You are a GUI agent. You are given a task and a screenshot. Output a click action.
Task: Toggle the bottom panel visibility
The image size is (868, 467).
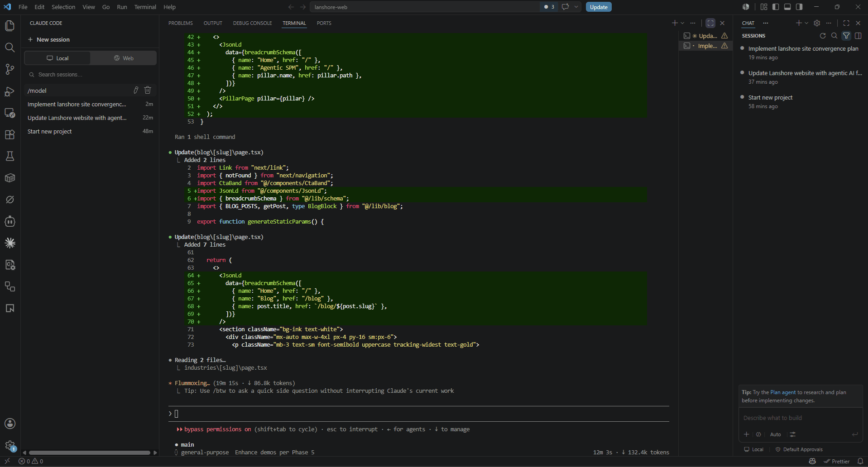point(787,7)
